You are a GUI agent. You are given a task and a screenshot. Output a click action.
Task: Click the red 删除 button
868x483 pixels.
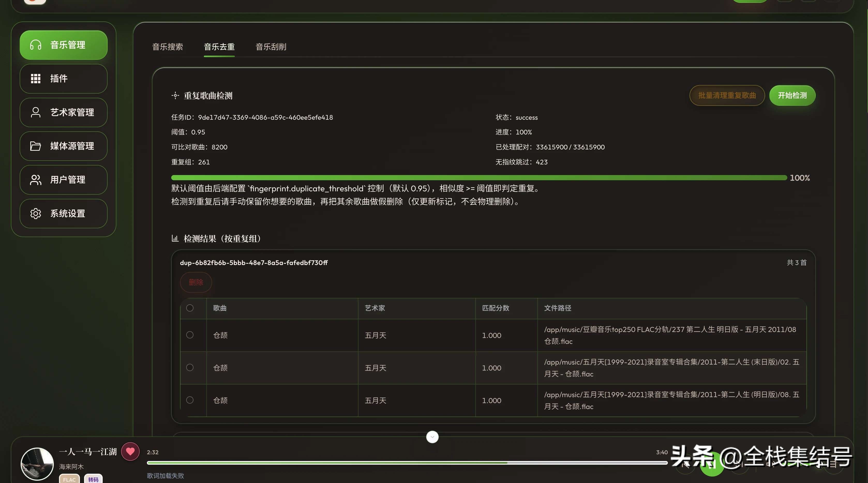(196, 282)
